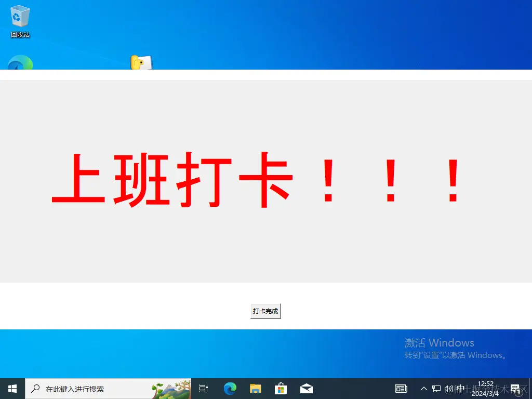532x399 pixels.
Task: Open the Mail app from the taskbar
Action: pos(307,389)
